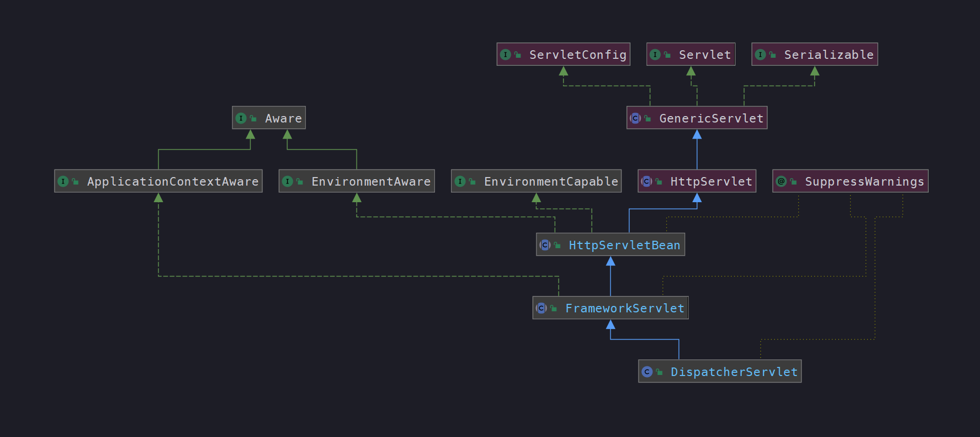Click the interface icon on ServletConfig node
This screenshot has width=980, height=437.
[x=505, y=55]
